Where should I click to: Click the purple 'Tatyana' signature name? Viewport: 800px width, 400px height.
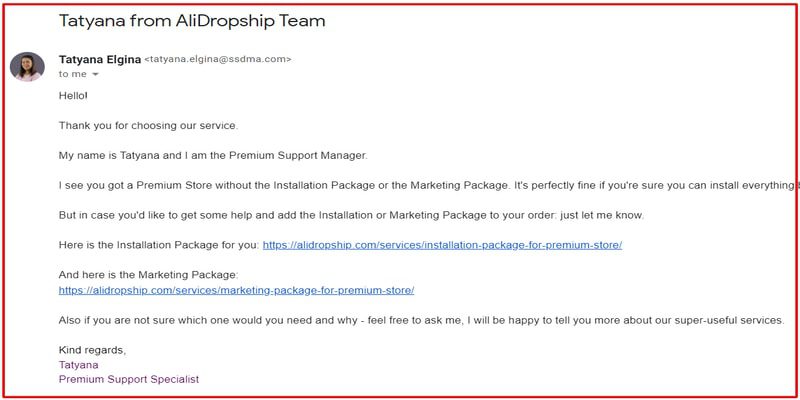point(79,365)
